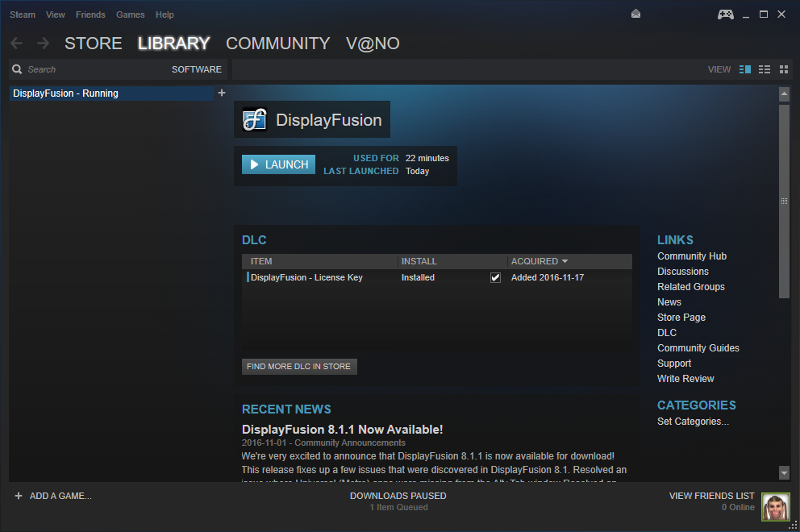Click the user avatar in friends list

(x=776, y=507)
